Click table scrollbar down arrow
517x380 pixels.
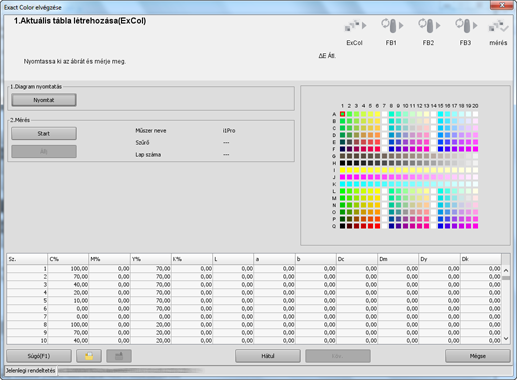(506, 339)
